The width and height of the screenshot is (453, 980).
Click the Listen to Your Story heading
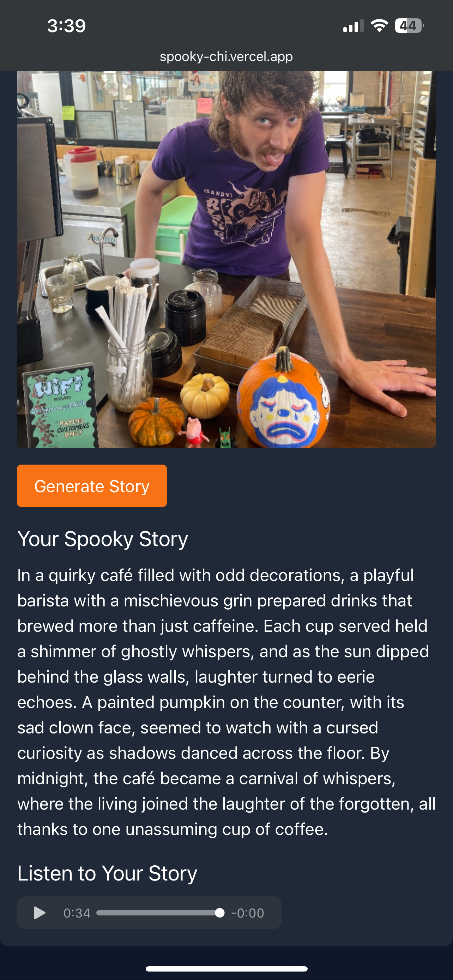[107, 873]
